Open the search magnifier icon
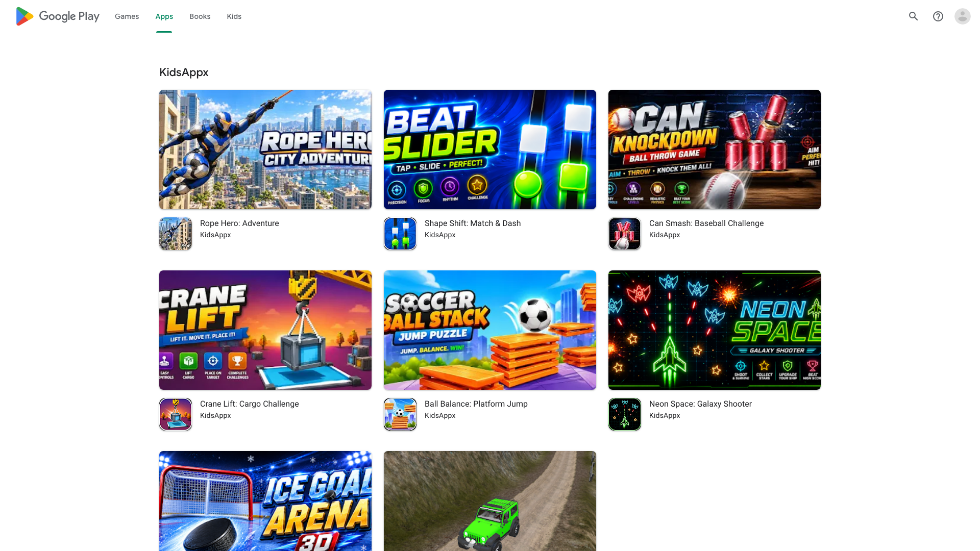 [x=914, y=16]
